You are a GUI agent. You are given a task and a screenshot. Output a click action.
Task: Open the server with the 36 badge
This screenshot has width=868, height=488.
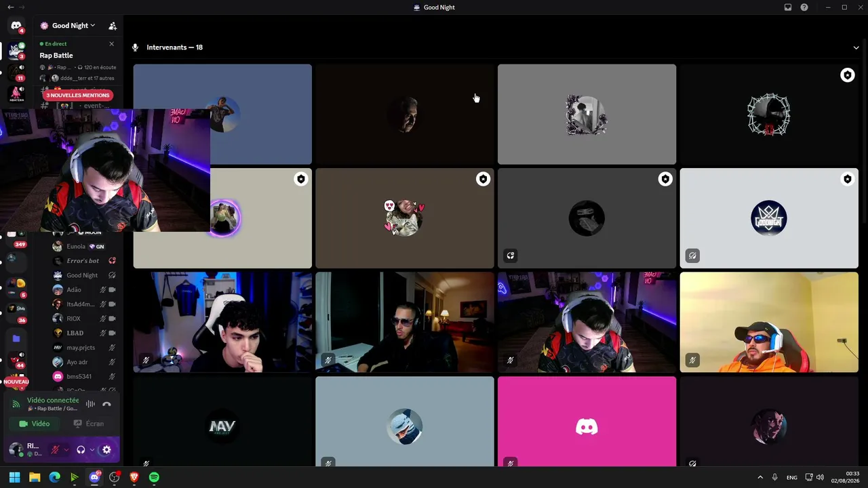coord(16,312)
